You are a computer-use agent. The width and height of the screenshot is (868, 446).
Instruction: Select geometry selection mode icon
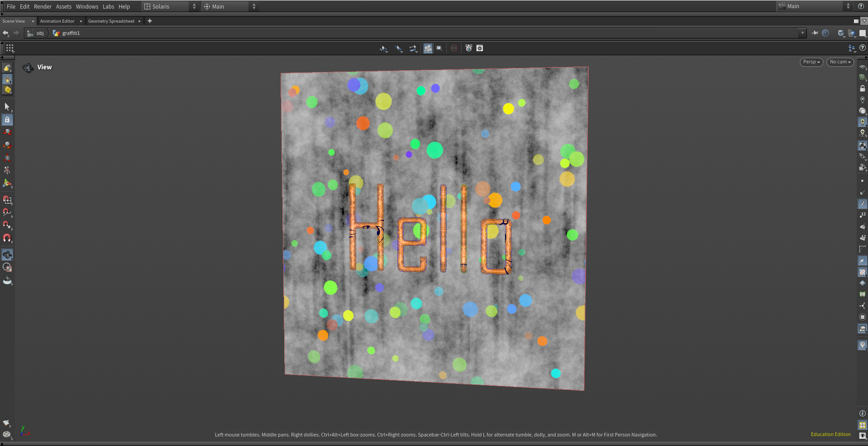tap(7, 79)
